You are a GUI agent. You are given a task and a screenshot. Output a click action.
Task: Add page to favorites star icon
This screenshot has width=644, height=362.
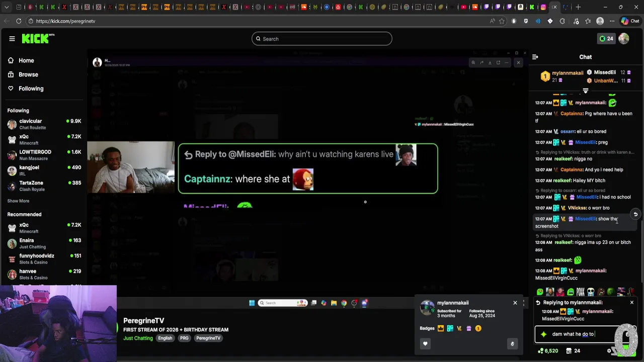point(502,21)
